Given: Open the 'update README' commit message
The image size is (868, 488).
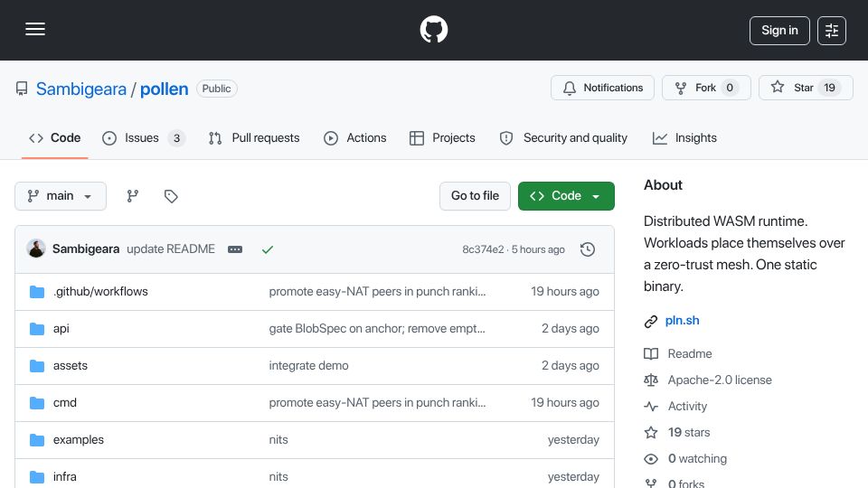Looking at the screenshot, I should [171, 249].
